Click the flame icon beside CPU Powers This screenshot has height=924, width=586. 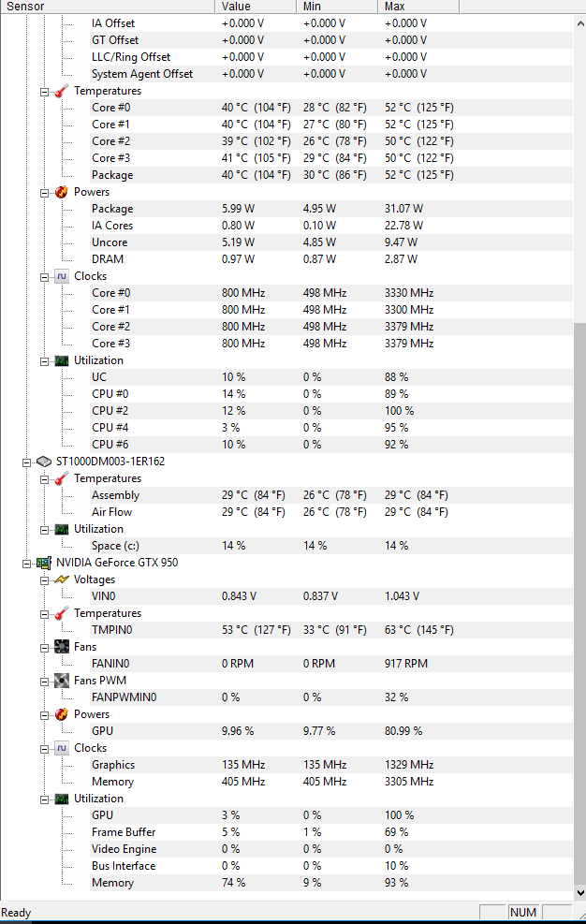(x=61, y=192)
